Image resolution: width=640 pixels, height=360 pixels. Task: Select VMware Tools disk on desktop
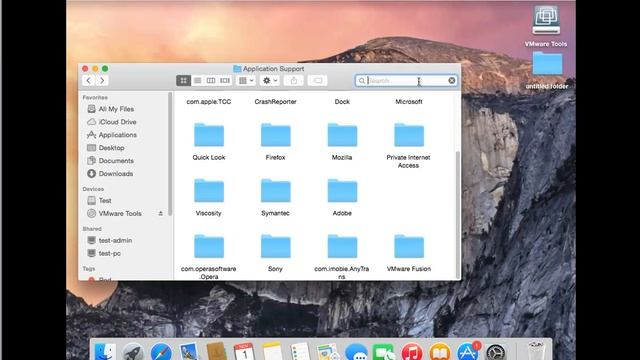coord(546,26)
